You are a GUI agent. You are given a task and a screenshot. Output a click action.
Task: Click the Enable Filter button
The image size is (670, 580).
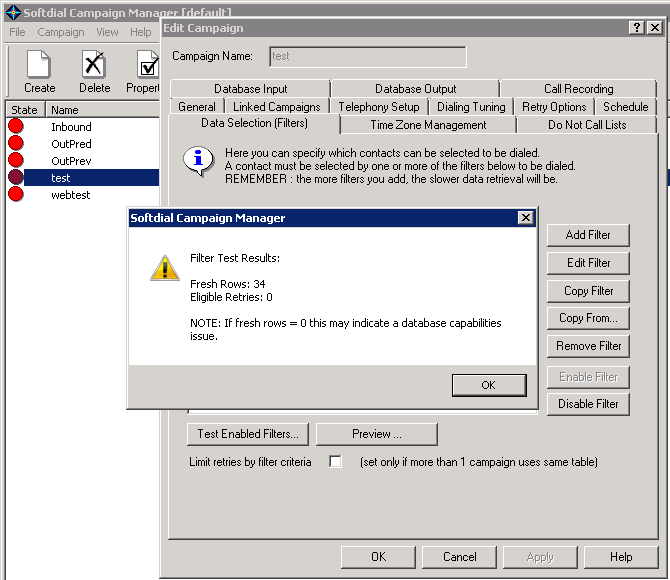(588, 377)
